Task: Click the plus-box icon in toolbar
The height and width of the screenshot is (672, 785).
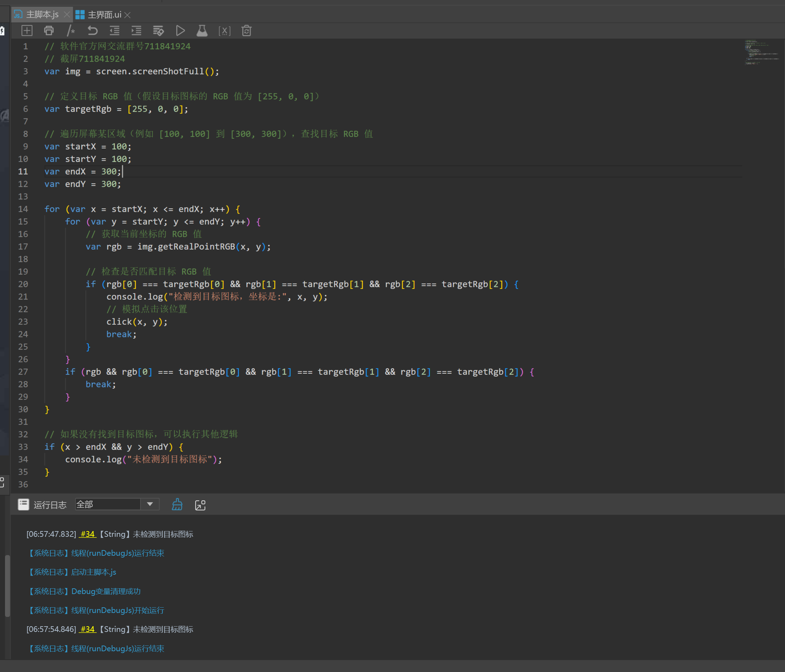Action: pos(27,31)
